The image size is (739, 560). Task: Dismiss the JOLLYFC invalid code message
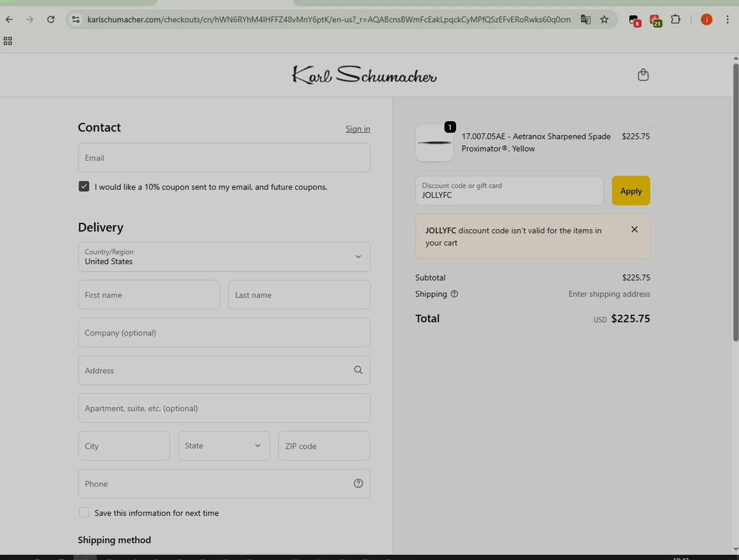point(635,230)
